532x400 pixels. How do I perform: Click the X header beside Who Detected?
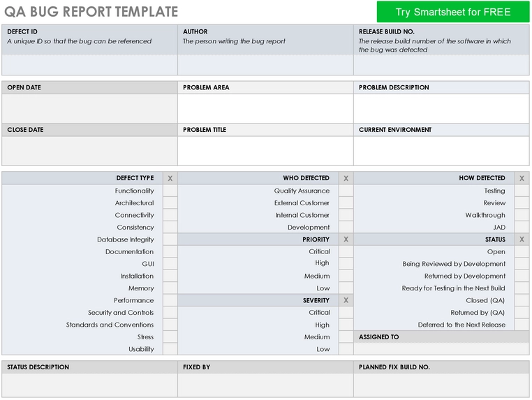[346, 178]
